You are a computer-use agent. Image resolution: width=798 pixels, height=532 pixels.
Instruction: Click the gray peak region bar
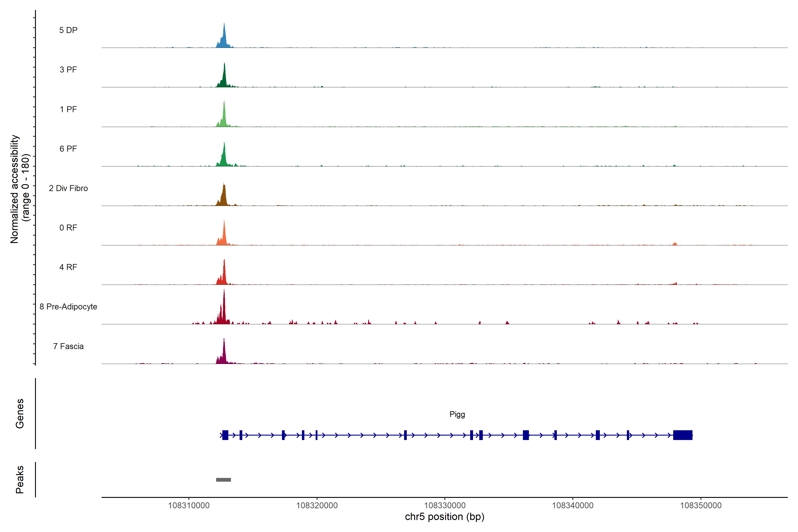pyautogui.click(x=223, y=480)
